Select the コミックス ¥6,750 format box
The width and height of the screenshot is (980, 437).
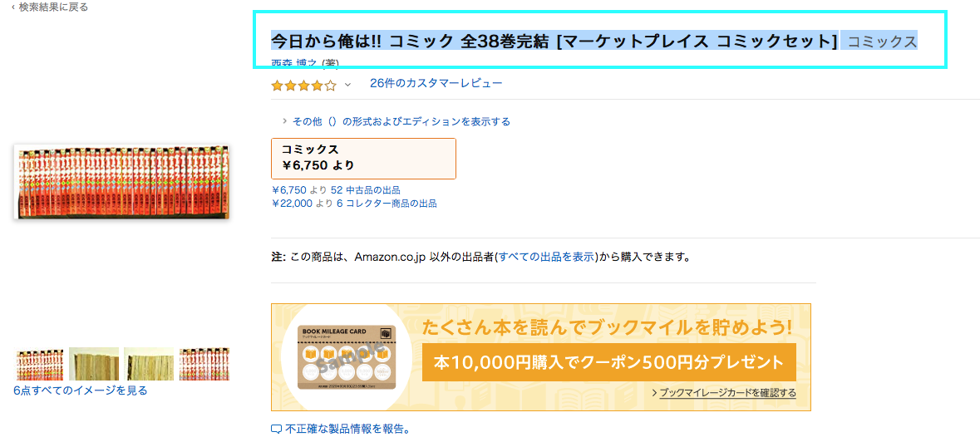point(363,158)
